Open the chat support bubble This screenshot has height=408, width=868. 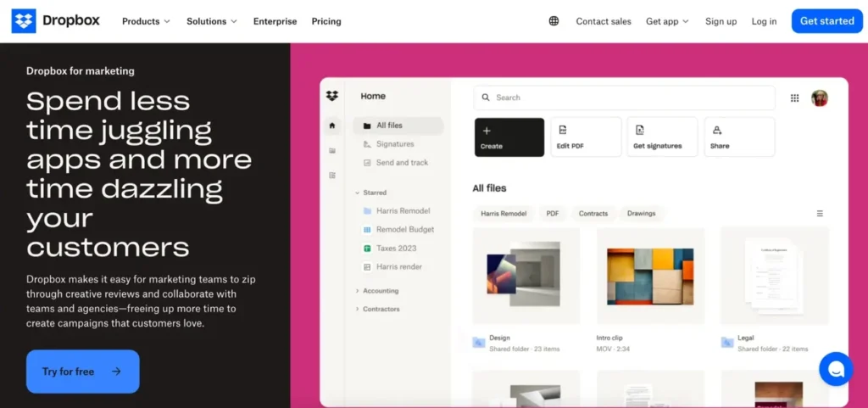pyautogui.click(x=836, y=369)
